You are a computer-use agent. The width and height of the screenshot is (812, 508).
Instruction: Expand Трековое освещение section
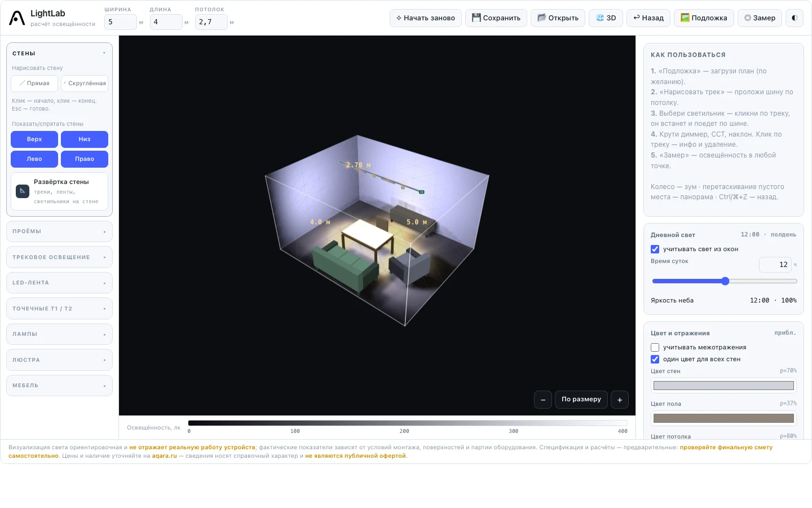59,257
